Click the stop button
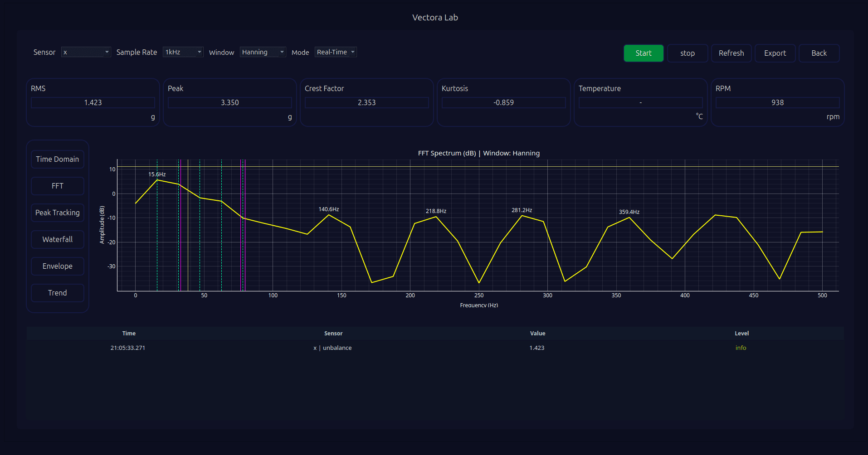This screenshot has height=455, width=868. click(688, 53)
